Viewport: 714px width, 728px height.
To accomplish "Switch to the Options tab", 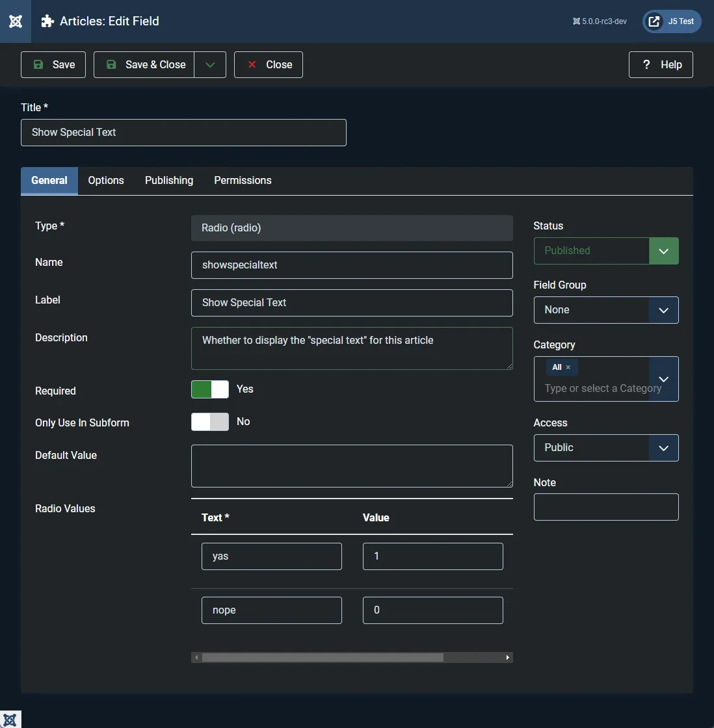I will 106,181.
